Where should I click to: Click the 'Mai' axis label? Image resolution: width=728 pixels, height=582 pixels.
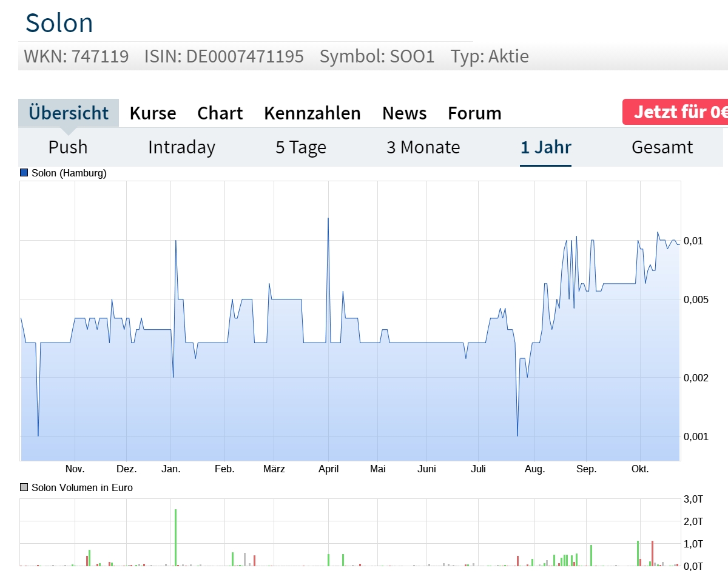coord(378,469)
